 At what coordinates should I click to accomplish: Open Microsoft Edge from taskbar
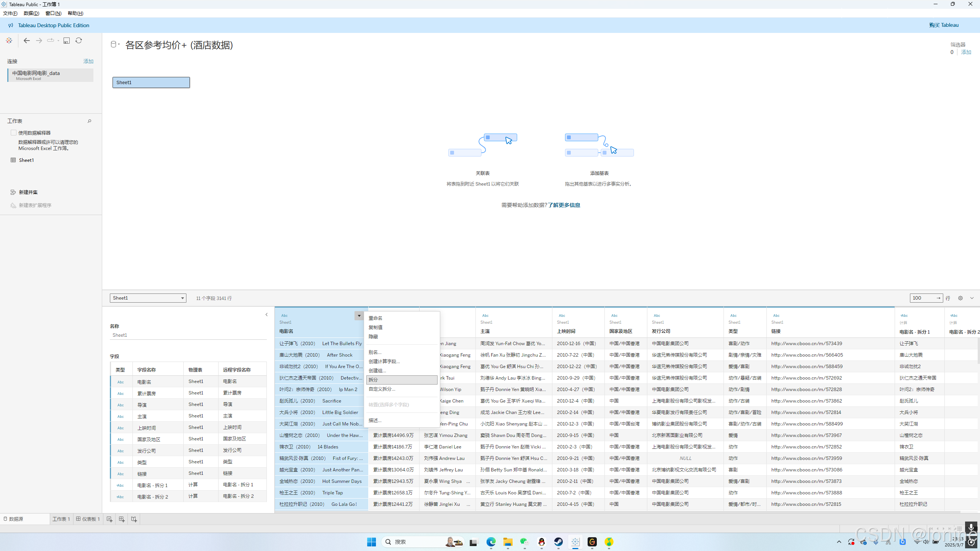pos(491,542)
